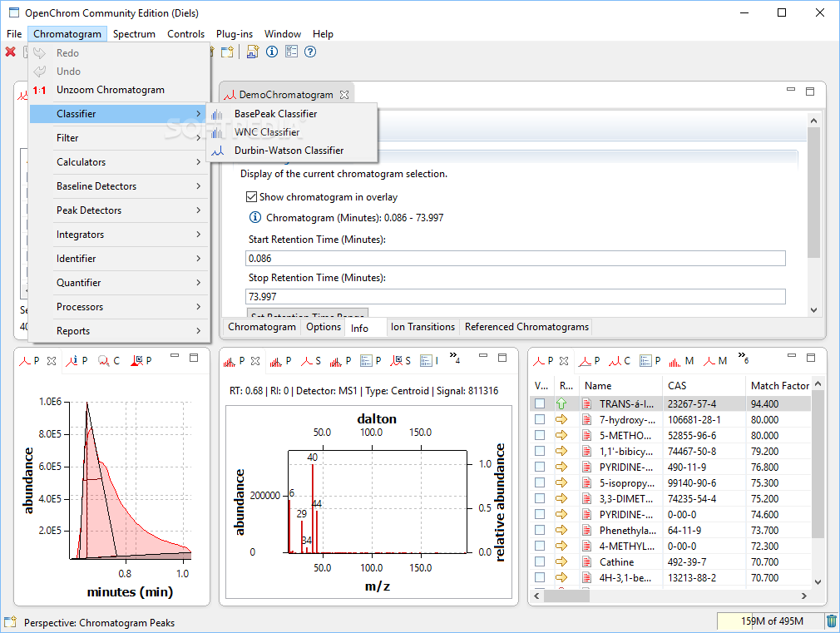Choose WNC Classifier from the submenu
Image resolution: width=840 pixels, height=633 pixels.
pyautogui.click(x=292, y=132)
